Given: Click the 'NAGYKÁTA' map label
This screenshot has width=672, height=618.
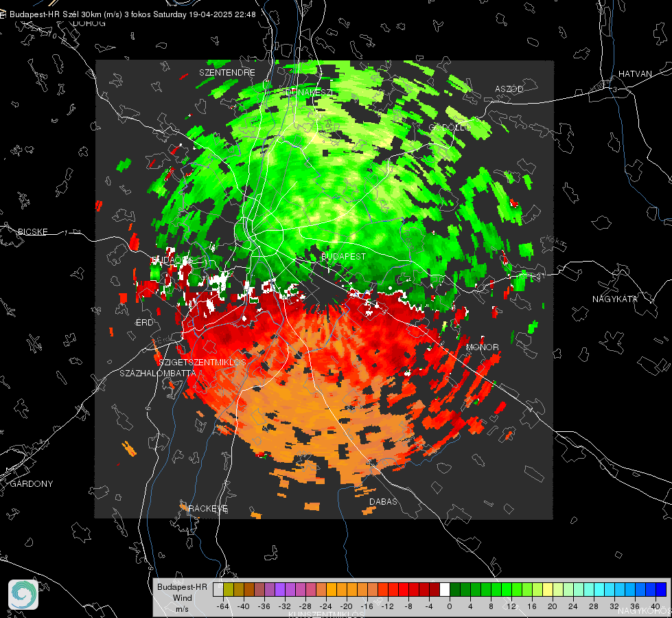Looking at the screenshot, I should 615,299.
